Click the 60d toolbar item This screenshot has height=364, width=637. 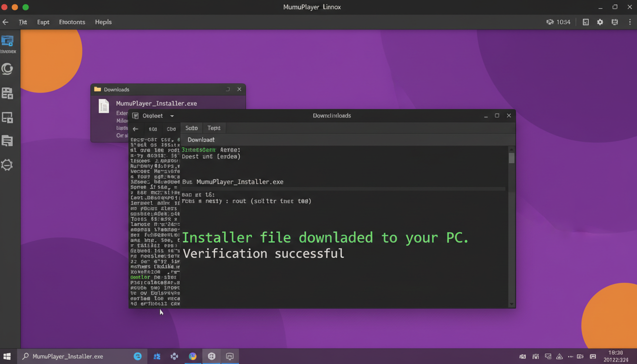coord(153,129)
